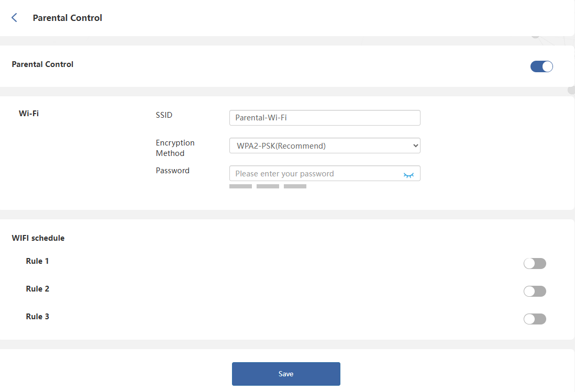Click the Wi-Fi section label
575x392 pixels.
29,113
